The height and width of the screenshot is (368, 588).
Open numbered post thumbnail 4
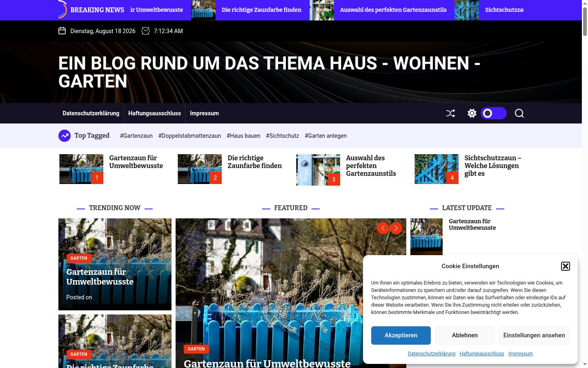coord(437,169)
